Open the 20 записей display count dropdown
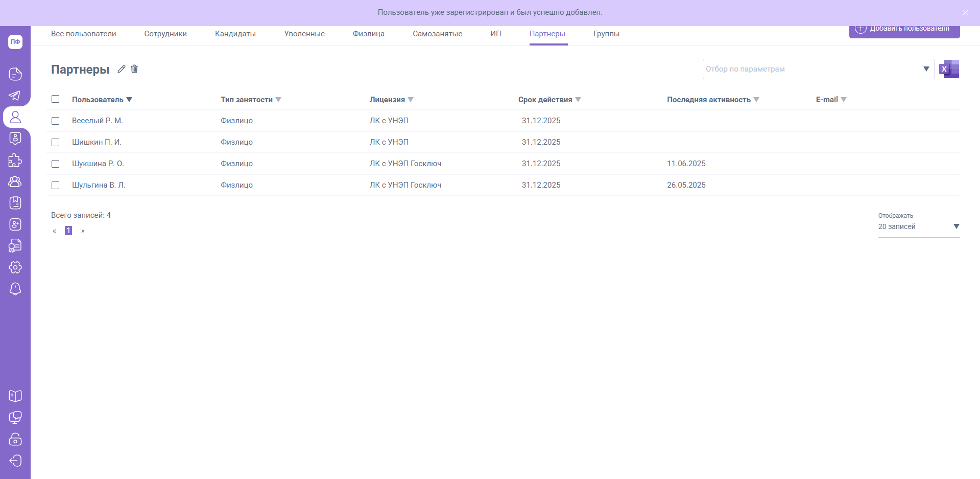This screenshot has height=479, width=980. click(x=918, y=226)
